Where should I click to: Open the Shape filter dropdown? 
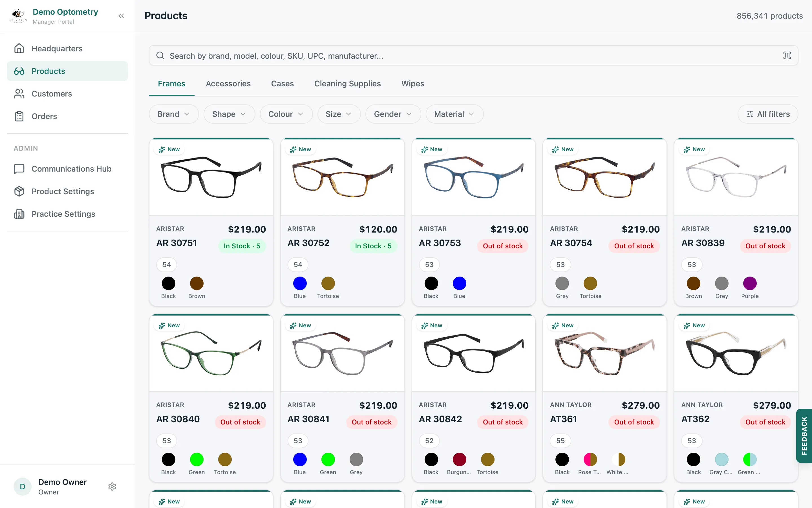pyautogui.click(x=229, y=114)
